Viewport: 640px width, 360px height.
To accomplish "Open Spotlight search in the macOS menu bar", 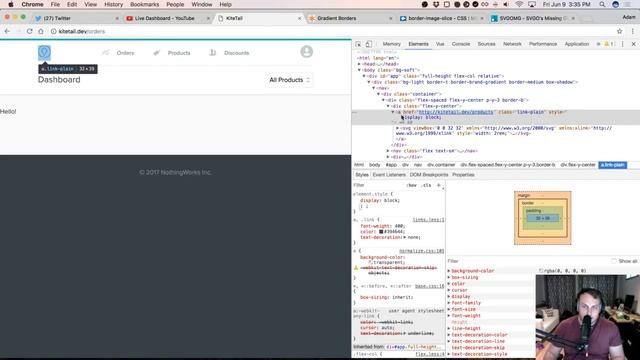I will [602, 4].
